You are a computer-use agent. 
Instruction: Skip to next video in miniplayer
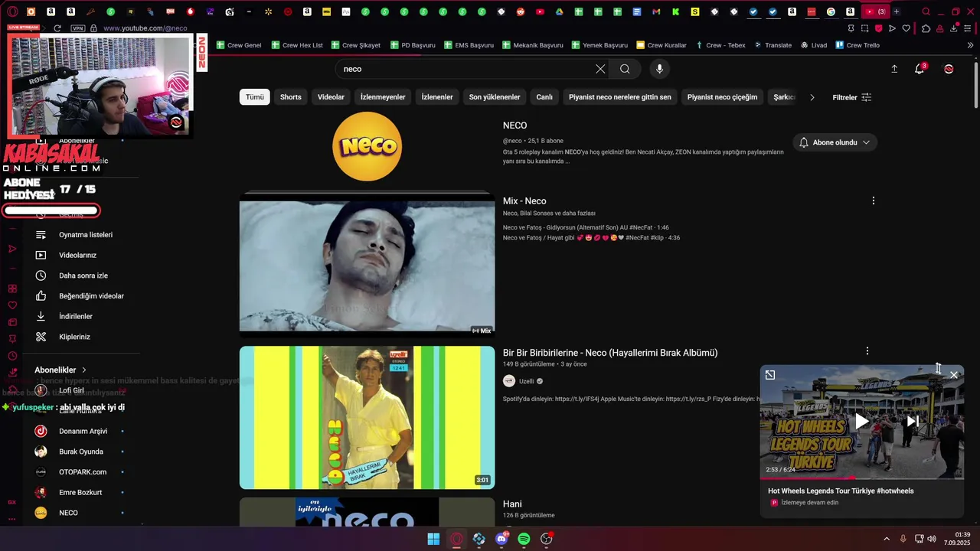(x=913, y=421)
